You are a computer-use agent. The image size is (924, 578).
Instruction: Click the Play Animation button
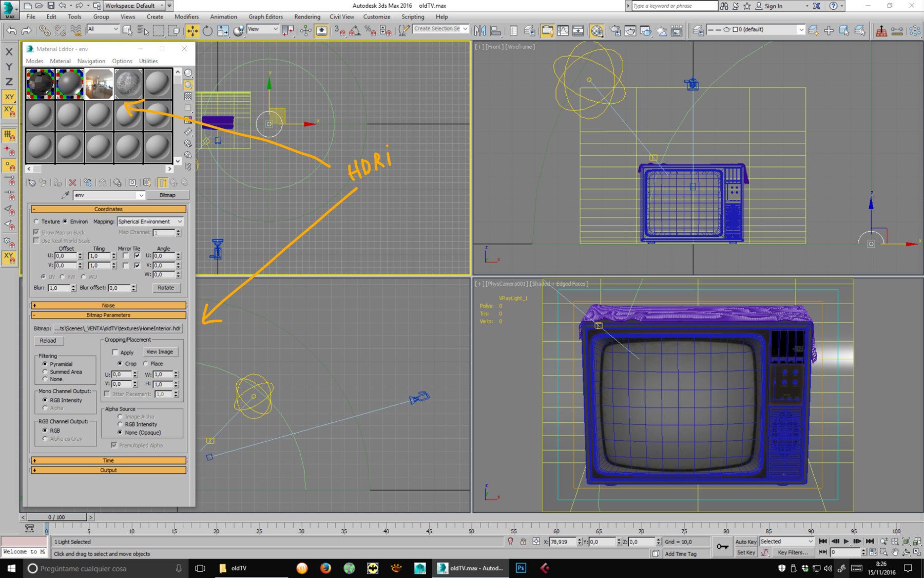click(846, 541)
